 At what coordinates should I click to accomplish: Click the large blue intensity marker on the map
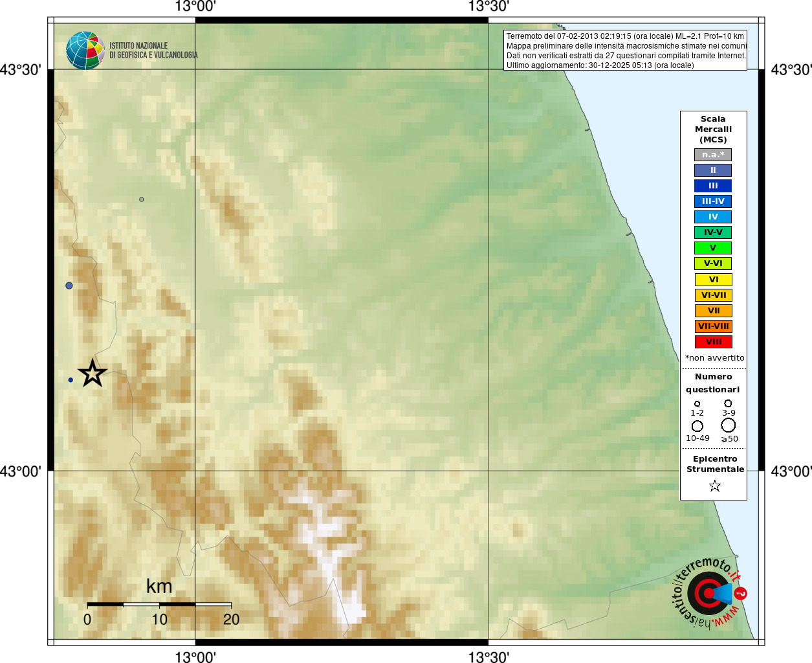pyautogui.click(x=69, y=286)
